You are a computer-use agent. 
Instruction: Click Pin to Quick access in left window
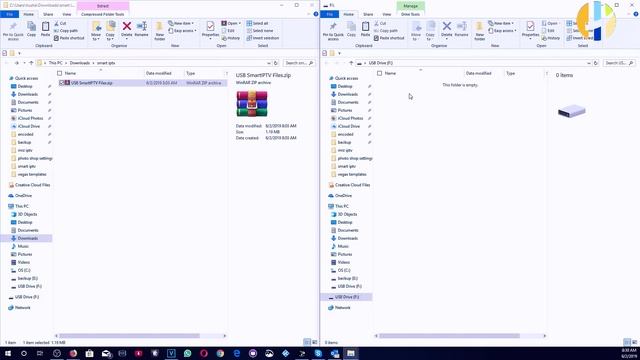click(x=13, y=31)
